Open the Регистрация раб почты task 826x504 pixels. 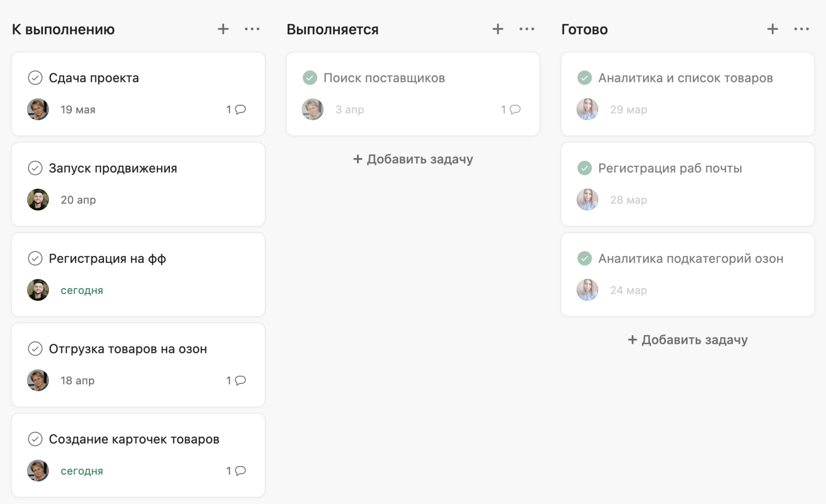tap(670, 168)
